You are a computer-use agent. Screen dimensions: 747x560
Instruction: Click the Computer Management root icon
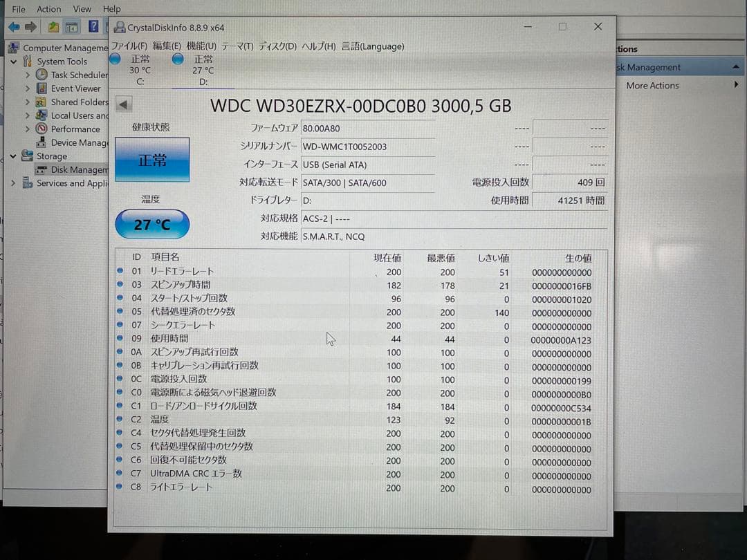click(x=14, y=48)
